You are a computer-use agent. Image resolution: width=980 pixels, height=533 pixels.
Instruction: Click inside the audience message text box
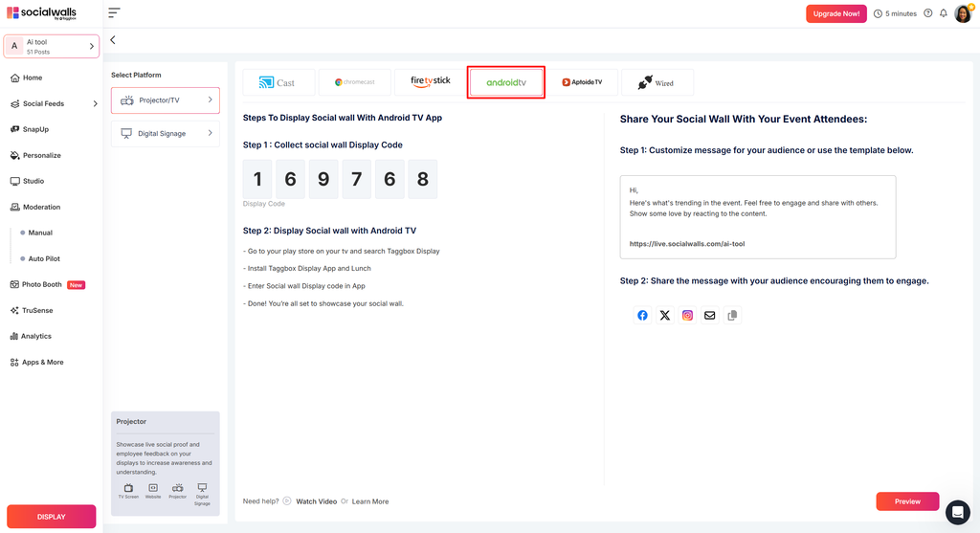(x=758, y=217)
